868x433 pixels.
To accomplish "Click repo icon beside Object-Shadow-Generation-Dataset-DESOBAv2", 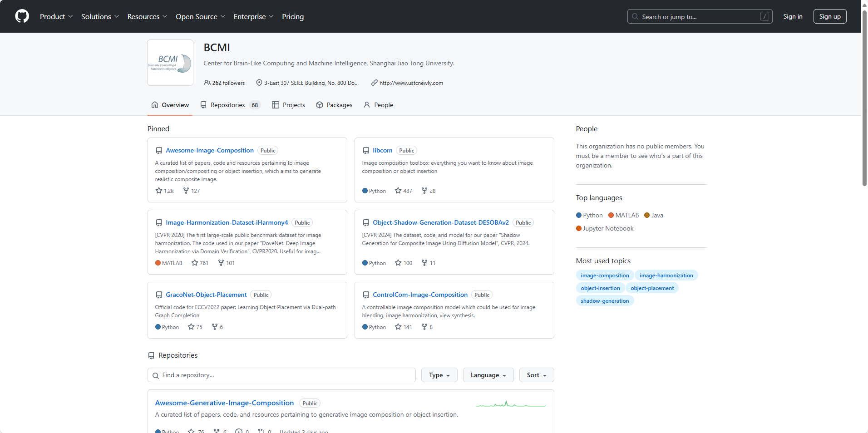I will pos(366,223).
